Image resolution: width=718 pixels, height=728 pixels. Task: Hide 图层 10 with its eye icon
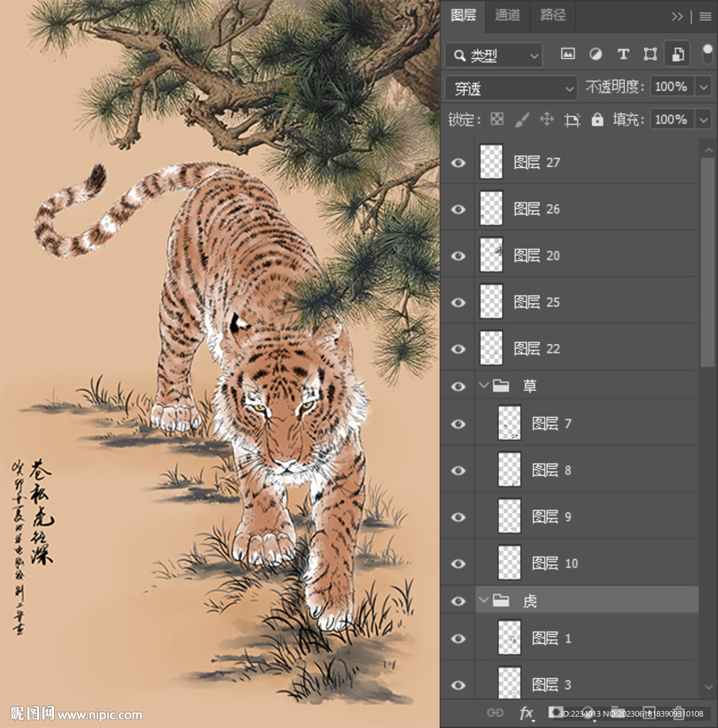(x=458, y=563)
